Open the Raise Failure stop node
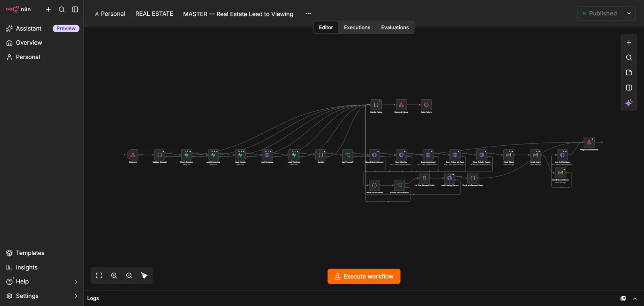644x306 pixels. coord(426,105)
